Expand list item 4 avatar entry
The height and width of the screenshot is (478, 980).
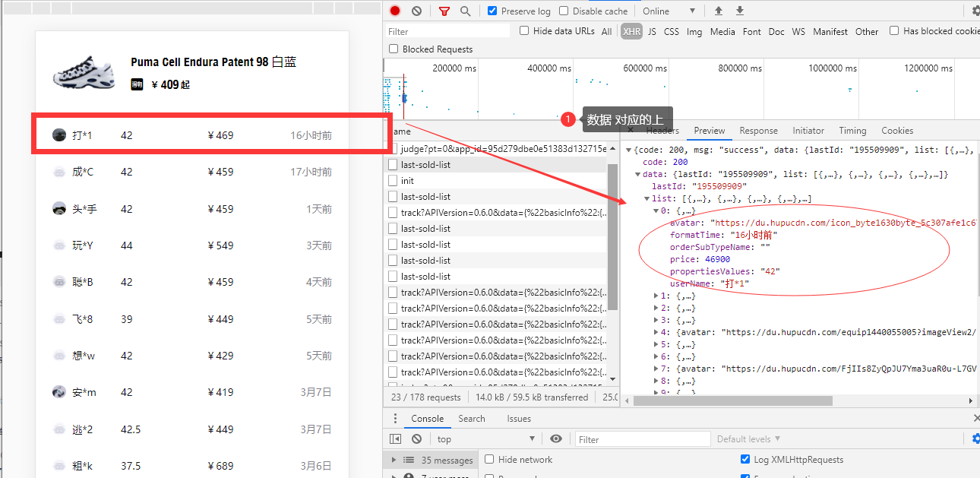657,332
